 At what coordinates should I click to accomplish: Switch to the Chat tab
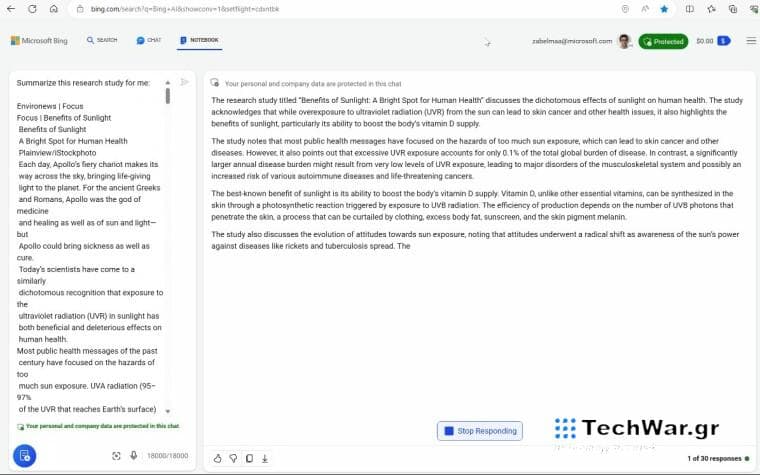tap(149, 40)
